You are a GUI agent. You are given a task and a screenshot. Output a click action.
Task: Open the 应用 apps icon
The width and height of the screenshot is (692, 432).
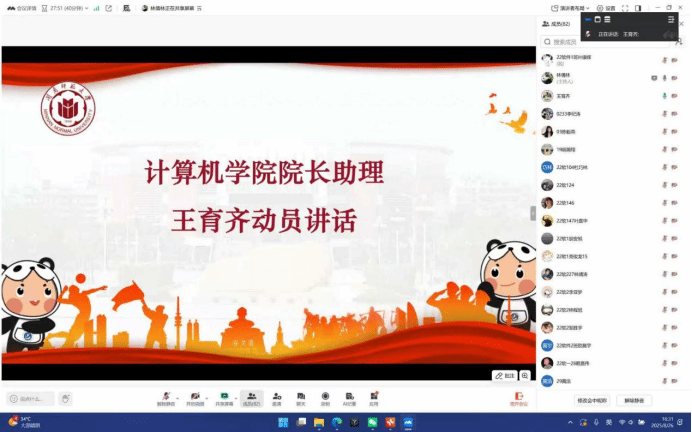(373, 396)
